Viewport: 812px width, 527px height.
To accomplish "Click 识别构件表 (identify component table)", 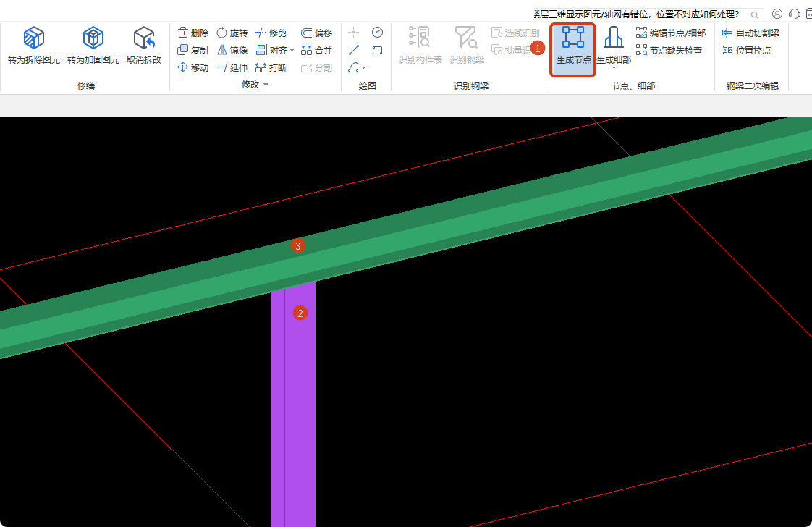I will 420,46.
